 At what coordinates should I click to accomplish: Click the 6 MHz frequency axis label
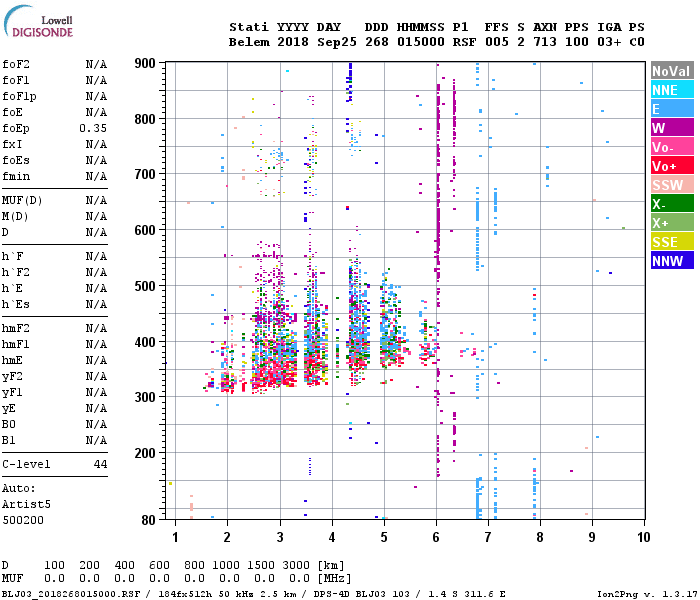tap(436, 537)
